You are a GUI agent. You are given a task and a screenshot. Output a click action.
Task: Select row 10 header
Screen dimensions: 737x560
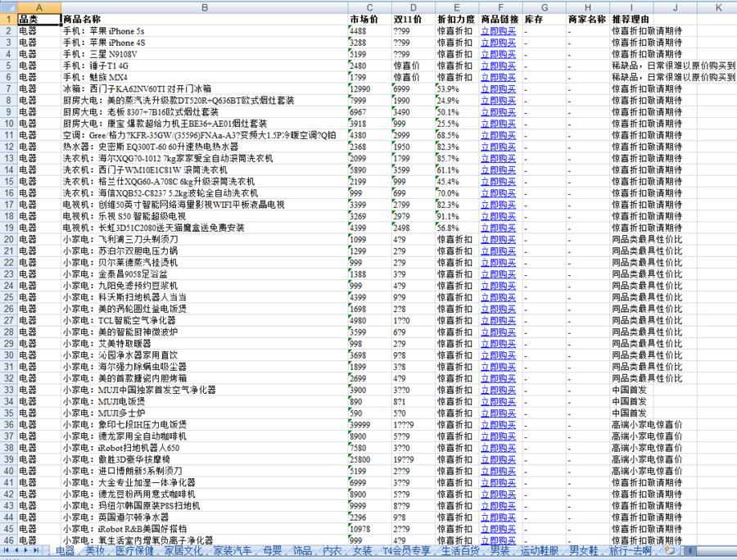(x=8, y=124)
